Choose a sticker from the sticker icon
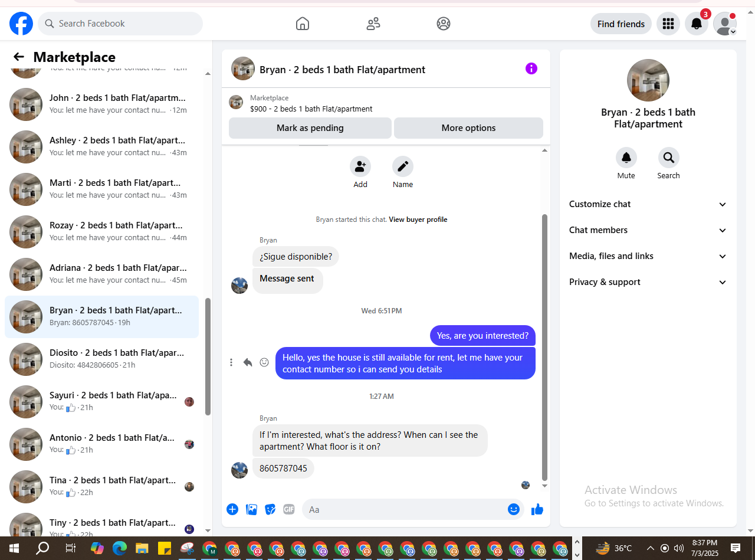 click(270, 509)
